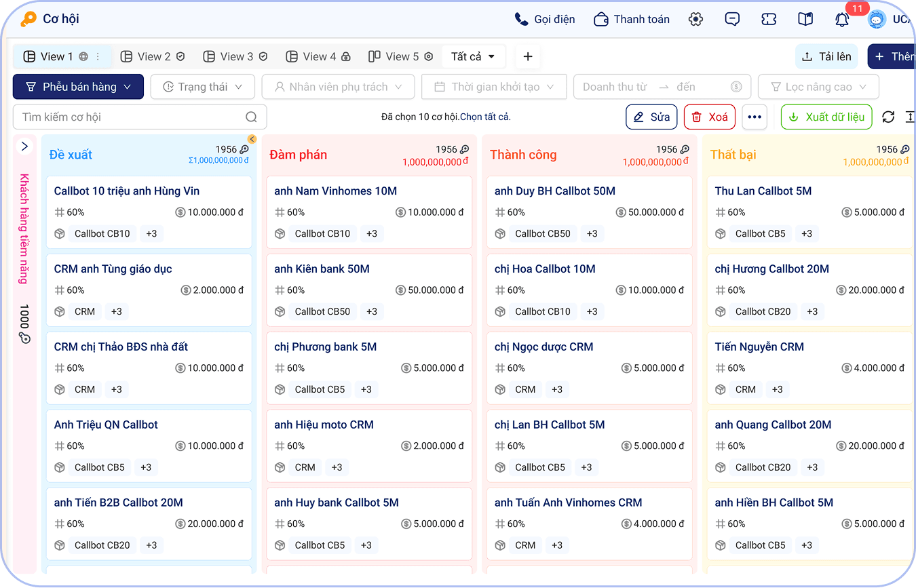916x588 pixels.
Task: Click the Chọn tất cả link
Action: pos(484,117)
